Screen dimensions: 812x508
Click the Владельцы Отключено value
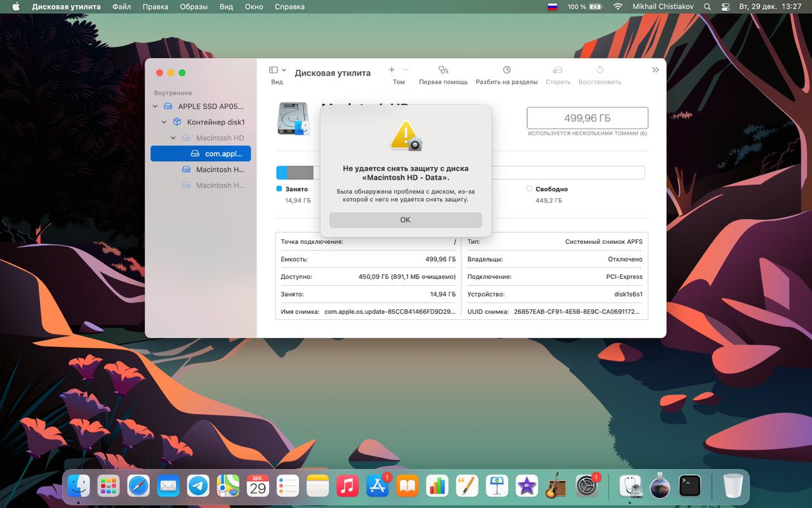(x=625, y=259)
